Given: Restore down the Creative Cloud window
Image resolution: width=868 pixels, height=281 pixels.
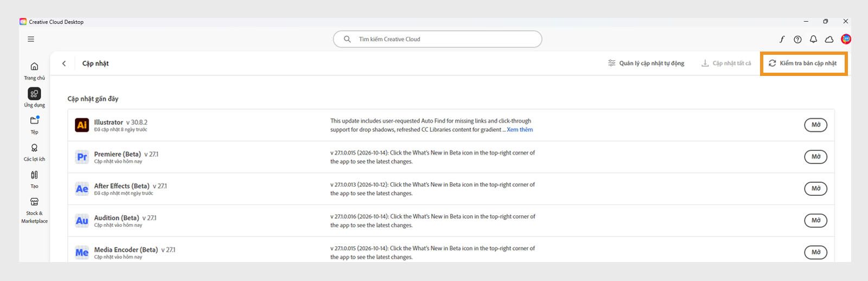Looking at the screenshot, I should coord(826,22).
